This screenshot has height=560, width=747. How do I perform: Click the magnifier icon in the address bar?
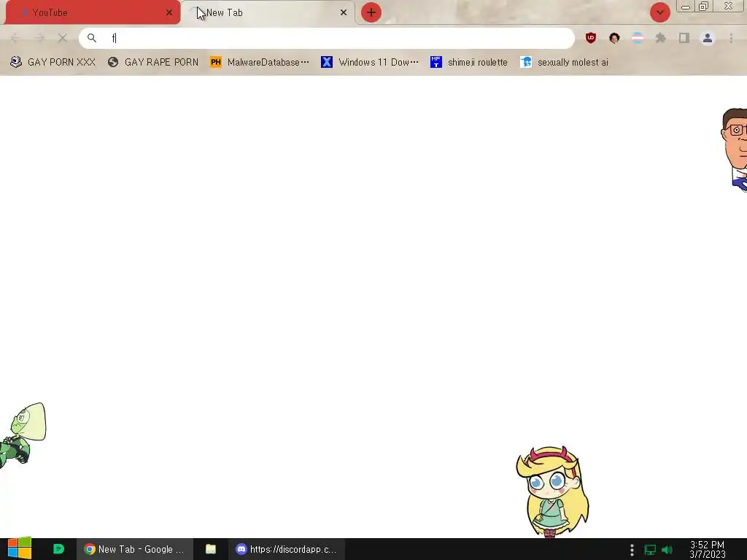(x=92, y=38)
